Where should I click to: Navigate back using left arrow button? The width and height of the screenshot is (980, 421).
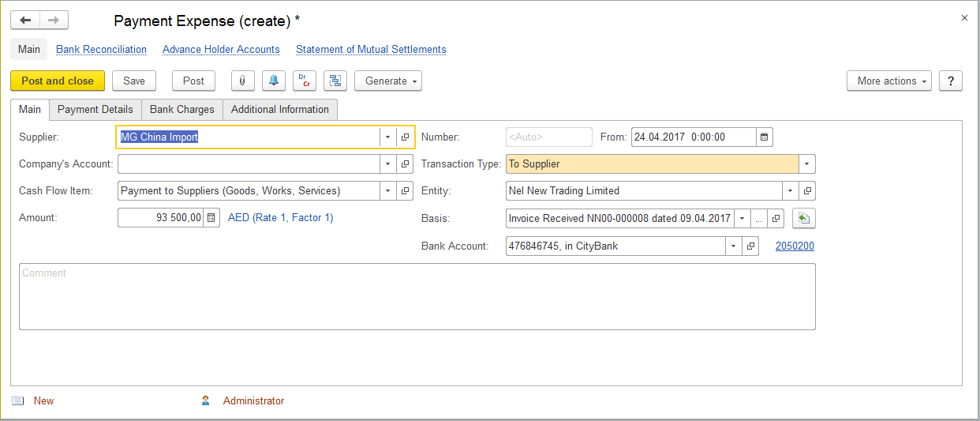(x=25, y=21)
